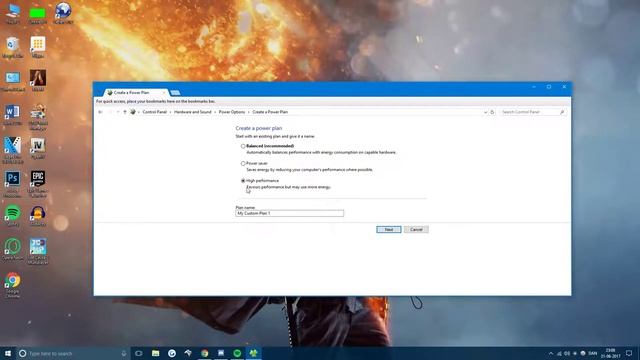Open the Windows Start menu

[x=8, y=353]
